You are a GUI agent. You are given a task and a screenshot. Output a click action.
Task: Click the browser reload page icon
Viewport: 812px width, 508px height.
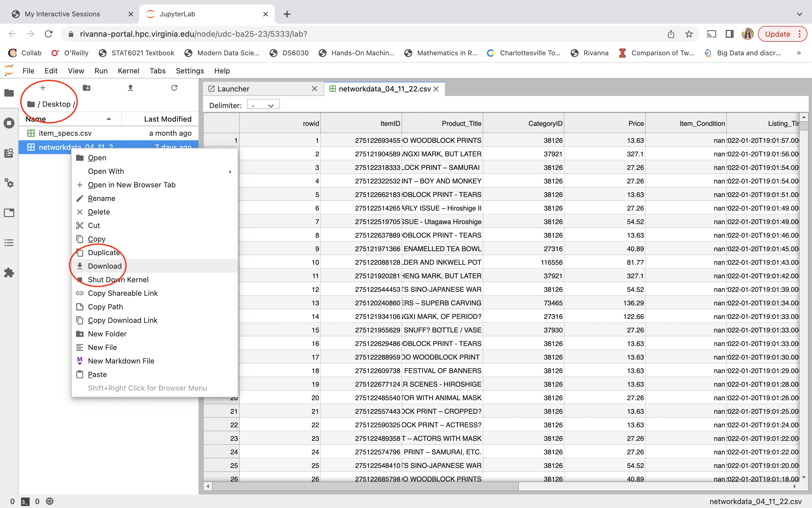tap(49, 34)
